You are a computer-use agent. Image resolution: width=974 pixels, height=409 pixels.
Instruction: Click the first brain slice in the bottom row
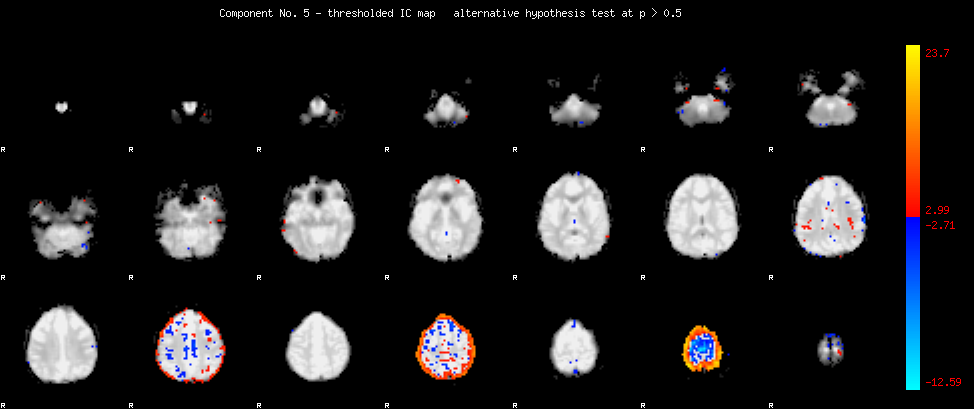click(62, 340)
